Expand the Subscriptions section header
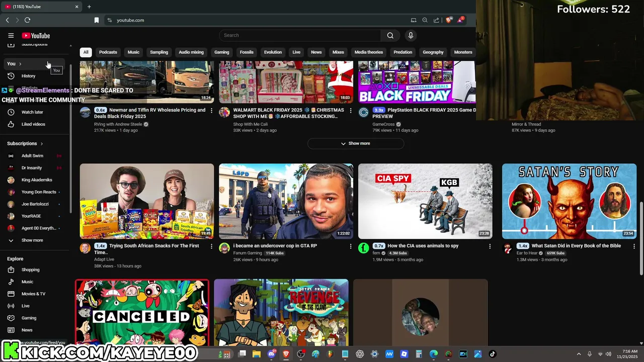This screenshot has height=362, width=644. click(x=25, y=144)
